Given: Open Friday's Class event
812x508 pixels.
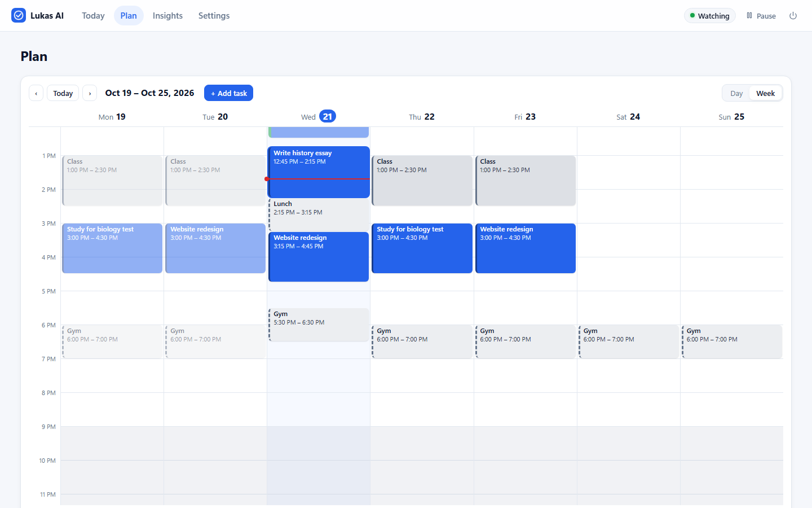Looking at the screenshot, I should point(526,181).
